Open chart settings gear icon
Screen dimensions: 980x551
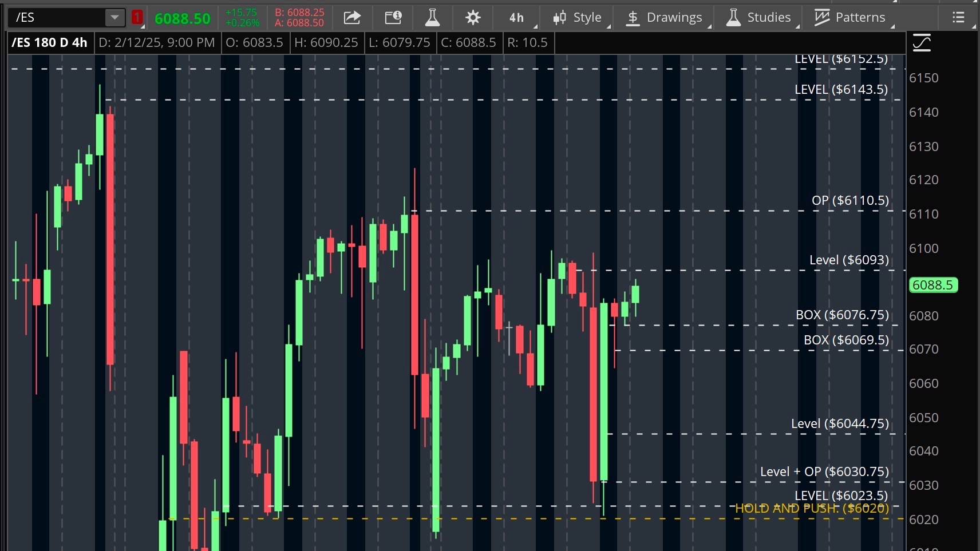click(473, 18)
